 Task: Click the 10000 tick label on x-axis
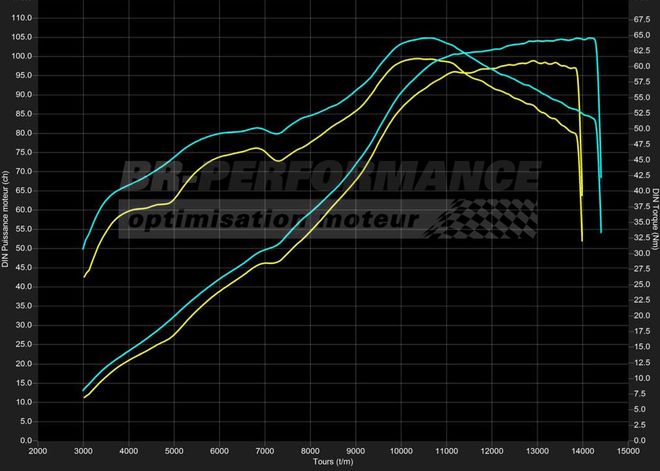click(x=401, y=451)
